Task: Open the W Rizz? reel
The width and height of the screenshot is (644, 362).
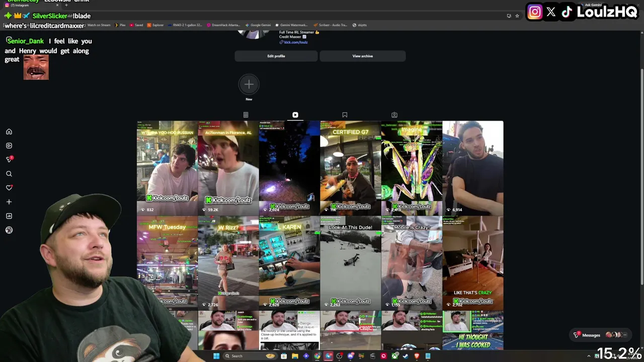Action: pyautogui.click(x=228, y=262)
